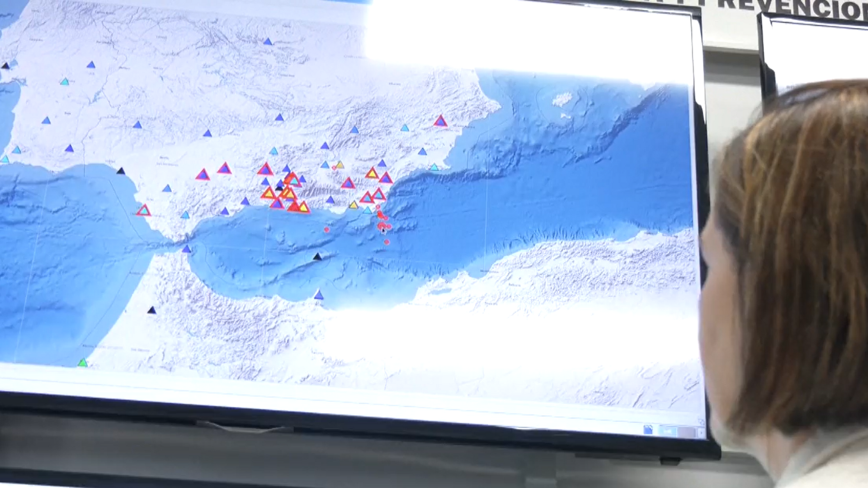Viewport: 868px width, 488px height.
Task: Select the red-outlined hollow triangle on the western coast
Action: coord(143,210)
